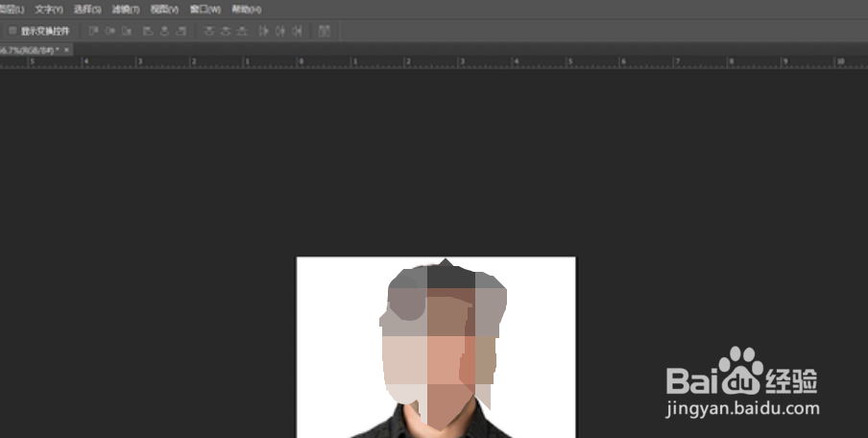The height and width of the screenshot is (438, 868).
Task: Align left edges of layers
Action: [x=148, y=31]
